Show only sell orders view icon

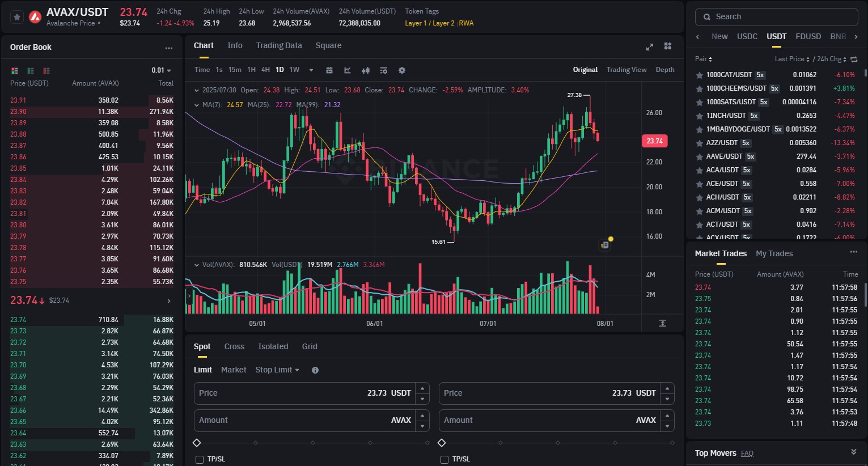[x=46, y=70]
